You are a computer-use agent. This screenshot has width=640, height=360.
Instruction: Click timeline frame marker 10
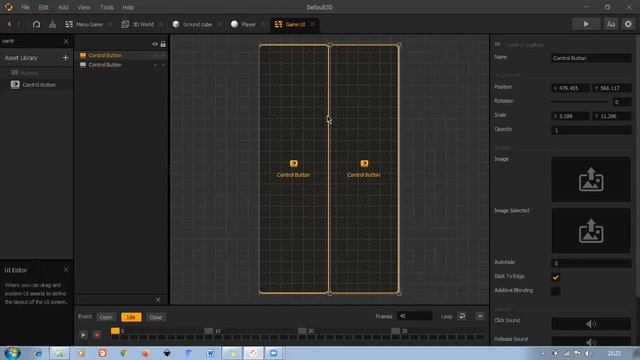[209, 331]
